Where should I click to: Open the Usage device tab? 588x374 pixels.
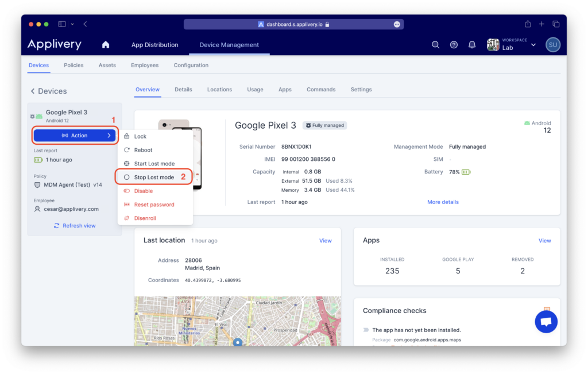click(x=255, y=90)
